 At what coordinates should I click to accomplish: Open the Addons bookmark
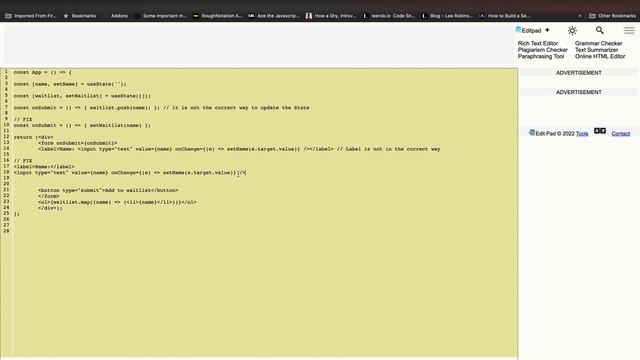[x=116, y=16]
